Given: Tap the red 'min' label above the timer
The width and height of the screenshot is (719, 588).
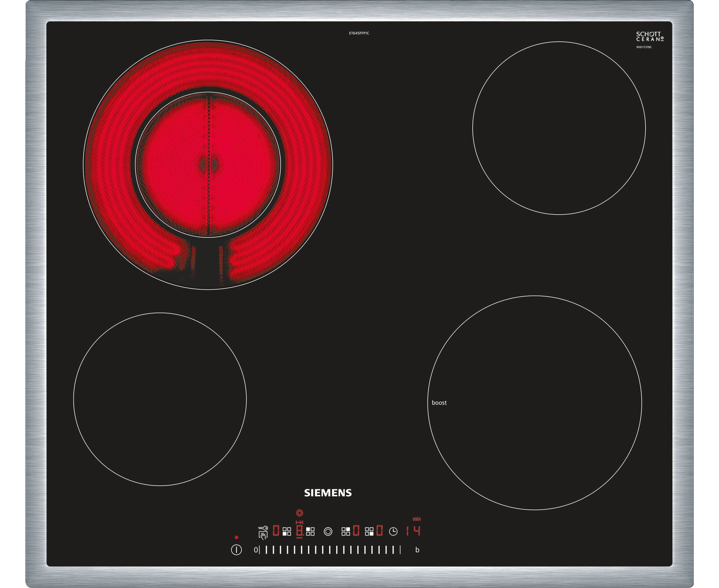Looking at the screenshot, I should (417, 519).
